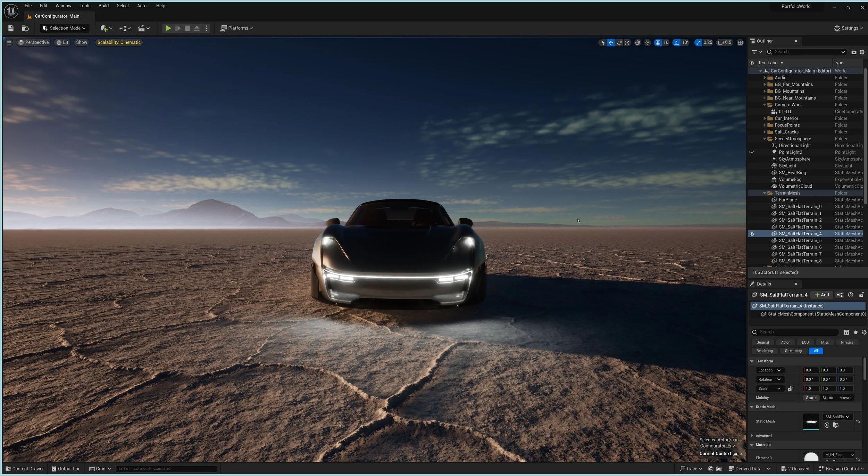Set Mobility to Movable
Image resolution: width=868 pixels, height=476 pixels.
tap(845, 397)
